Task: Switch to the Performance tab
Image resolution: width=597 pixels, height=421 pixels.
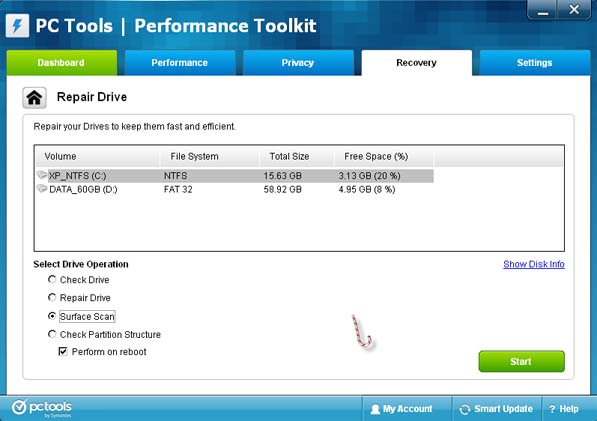Action: (x=180, y=63)
